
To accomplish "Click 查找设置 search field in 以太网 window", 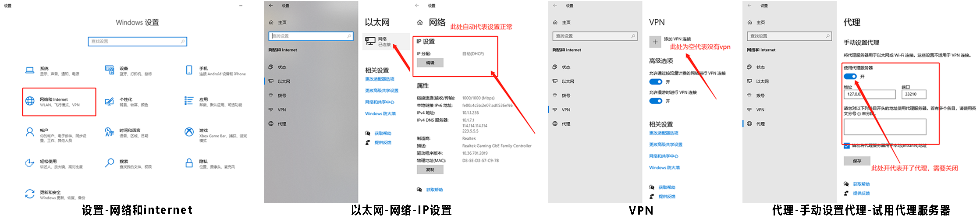I will click(311, 36).
